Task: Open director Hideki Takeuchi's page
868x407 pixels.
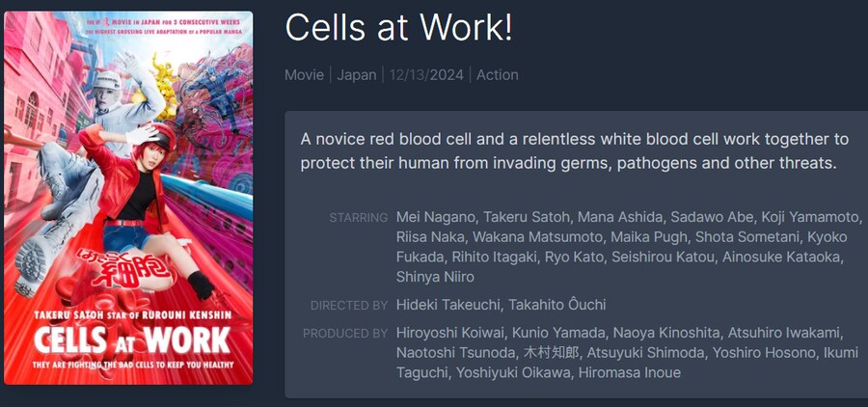Action: click(448, 305)
